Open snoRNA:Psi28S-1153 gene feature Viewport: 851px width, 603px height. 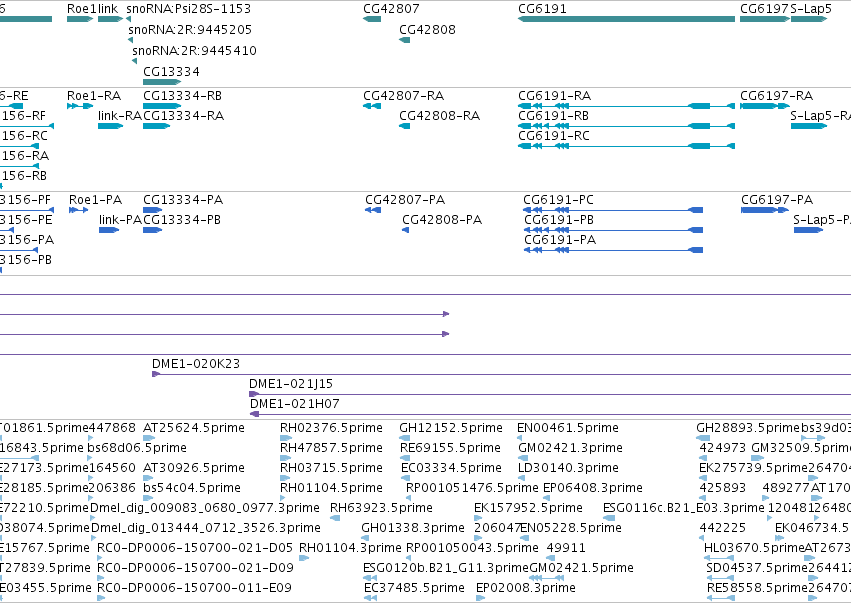tap(188, 9)
